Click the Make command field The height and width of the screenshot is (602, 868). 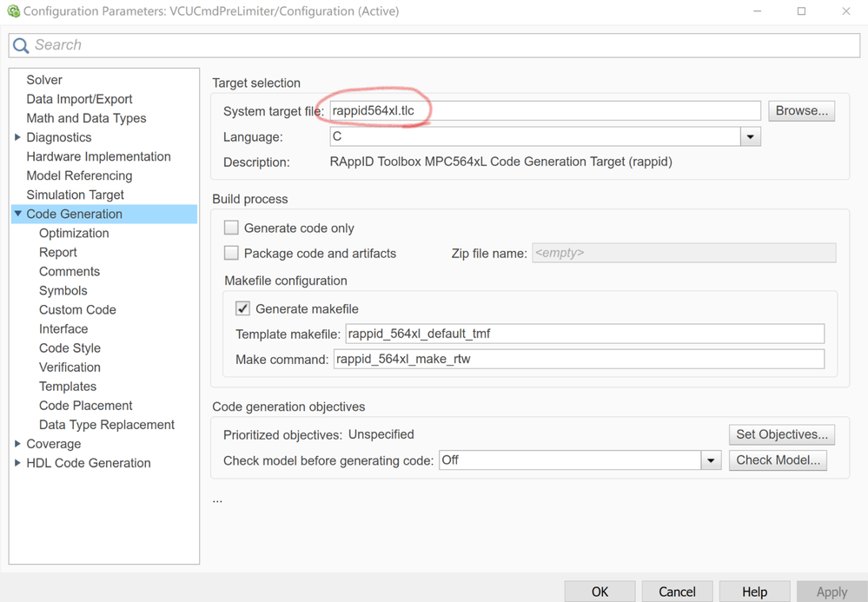pyautogui.click(x=579, y=359)
